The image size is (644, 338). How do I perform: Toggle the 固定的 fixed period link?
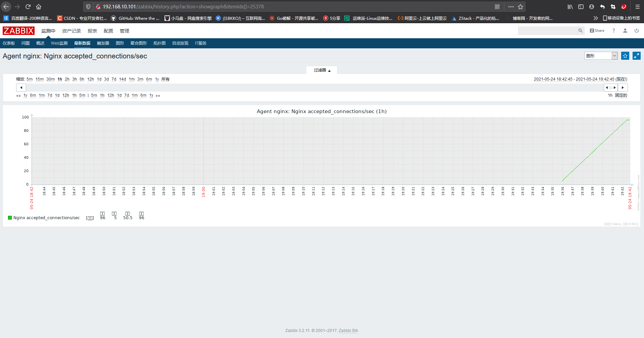coord(621,95)
